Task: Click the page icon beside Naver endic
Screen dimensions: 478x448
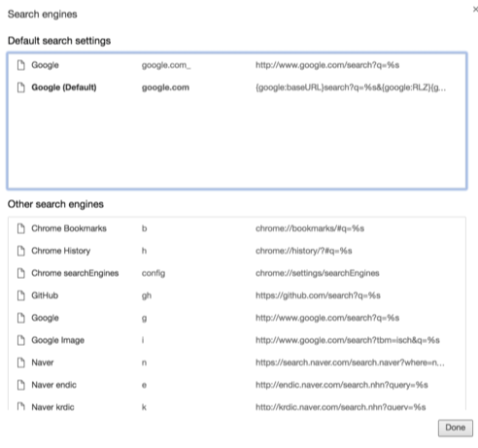Action: pyautogui.click(x=21, y=385)
